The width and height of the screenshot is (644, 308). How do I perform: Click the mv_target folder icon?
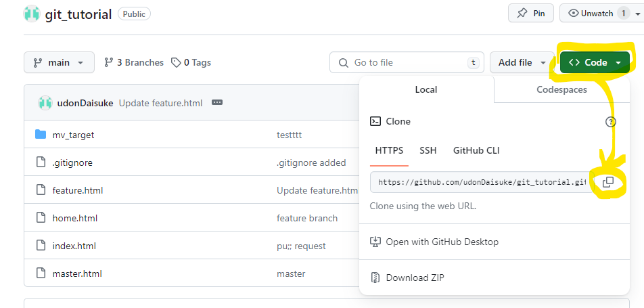pyautogui.click(x=41, y=135)
